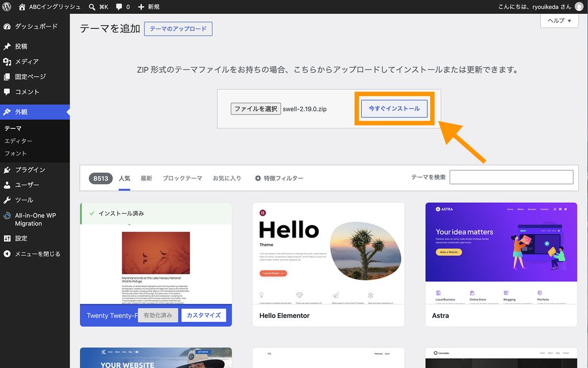Click the テーマのアップロード button
The width and height of the screenshot is (588, 368).
[x=178, y=29]
